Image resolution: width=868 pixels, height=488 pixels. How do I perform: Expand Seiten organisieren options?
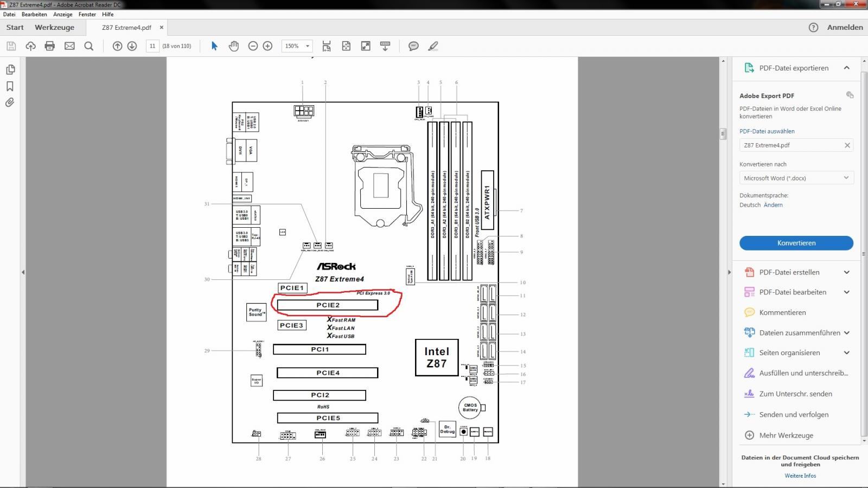click(x=846, y=353)
